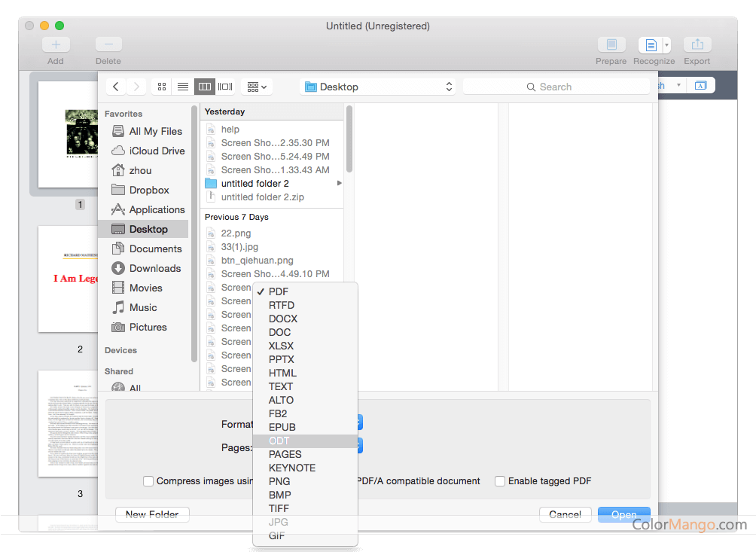The height and width of the screenshot is (552, 756).
Task: Click the New Folder button
Action: coord(152,514)
